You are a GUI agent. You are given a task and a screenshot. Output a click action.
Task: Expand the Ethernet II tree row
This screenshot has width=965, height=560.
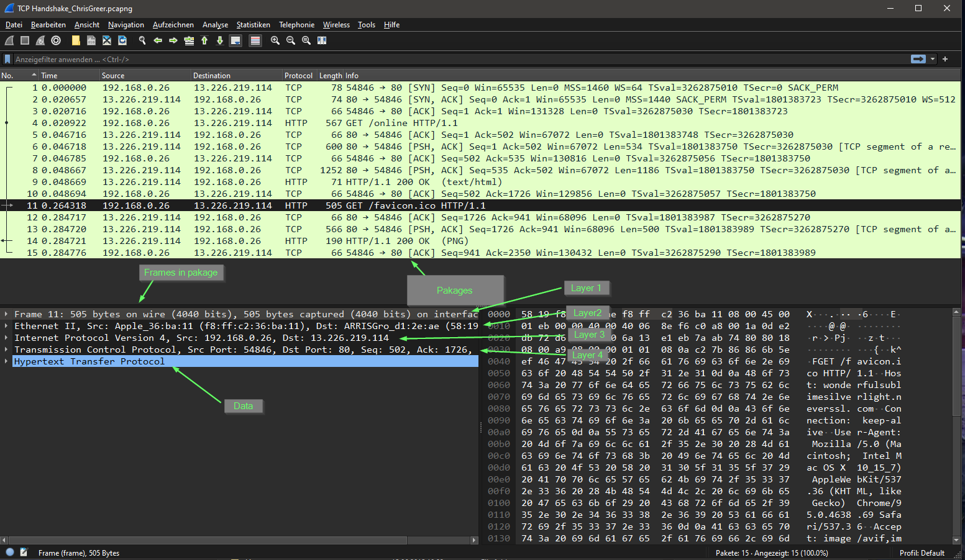[6, 326]
